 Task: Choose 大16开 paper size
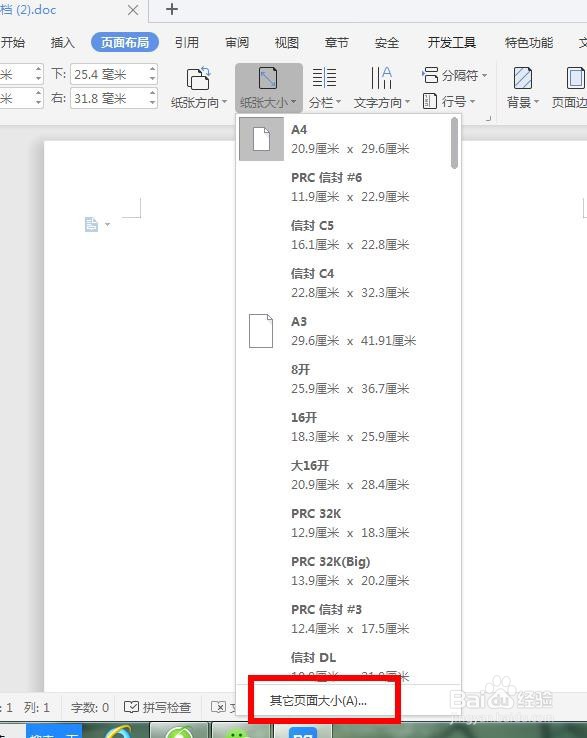pyautogui.click(x=344, y=475)
